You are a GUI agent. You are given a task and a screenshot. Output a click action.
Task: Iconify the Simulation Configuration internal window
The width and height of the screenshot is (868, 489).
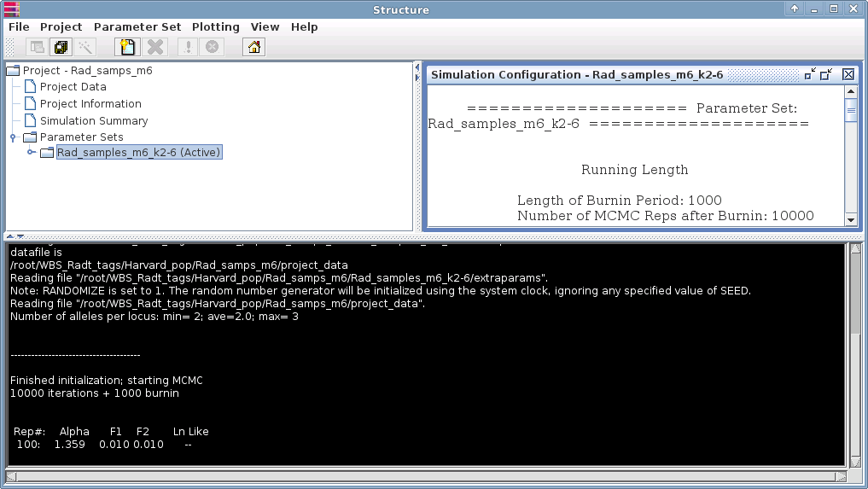(809, 75)
